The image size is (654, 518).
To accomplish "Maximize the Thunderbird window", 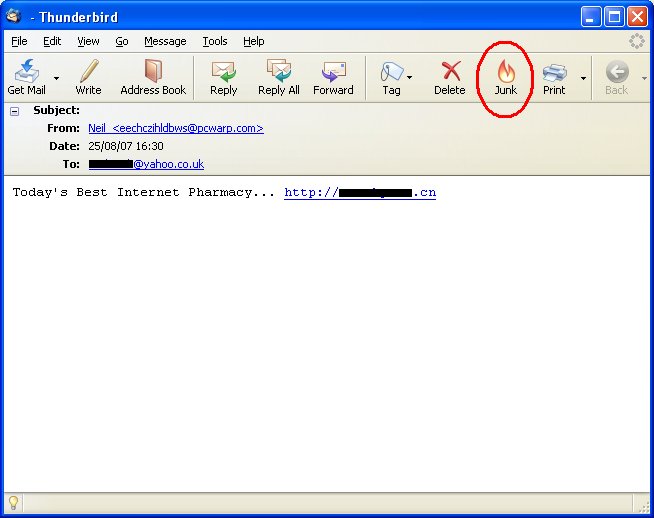I will tap(614, 17).
